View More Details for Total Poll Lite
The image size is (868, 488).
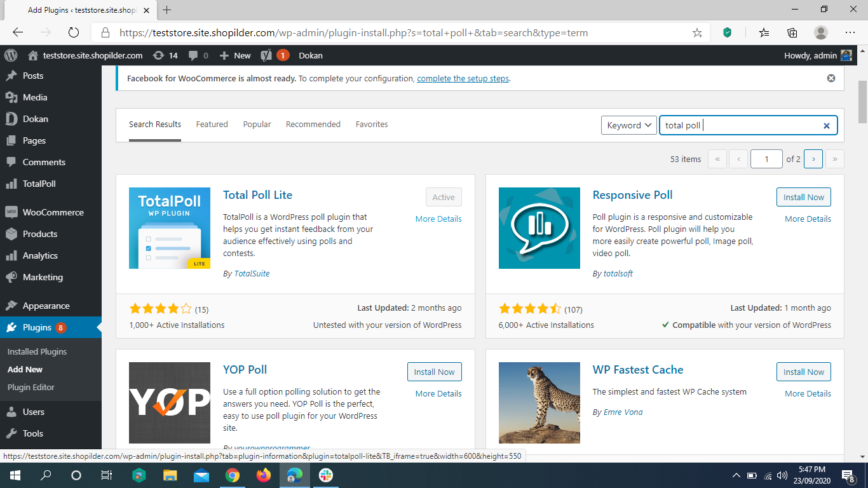[x=438, y=219]
